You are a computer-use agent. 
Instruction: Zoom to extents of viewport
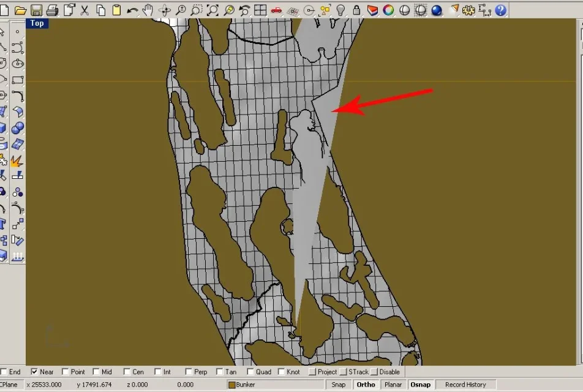(x=213, y=10)
